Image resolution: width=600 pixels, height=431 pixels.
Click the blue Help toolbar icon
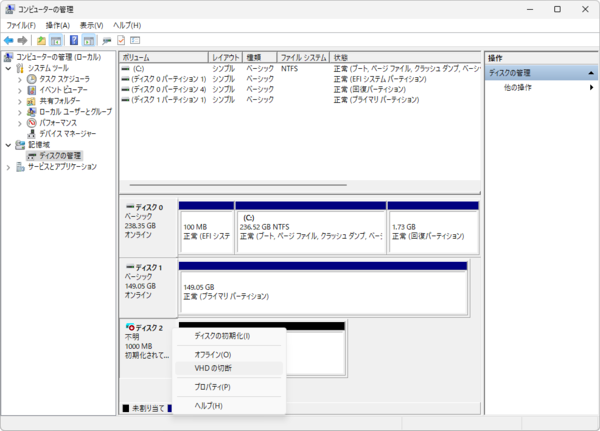pyautogui.click(x=74, y=40)
